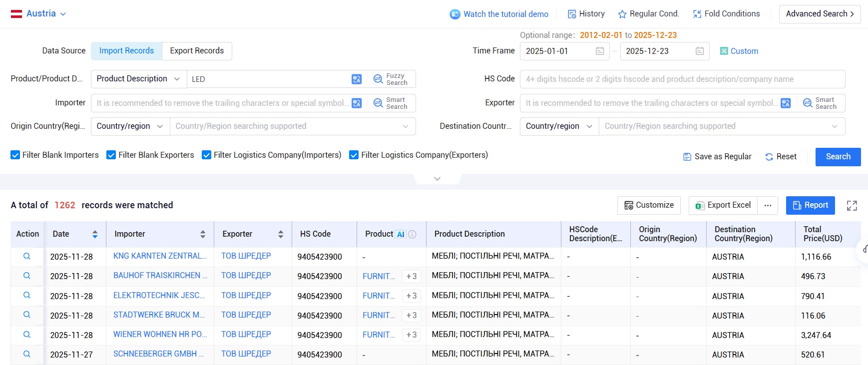Screen dimensions: 868x365
Task: Open the Product Description type dropdown
Action: pyautogui.click(x=138, y=79)
